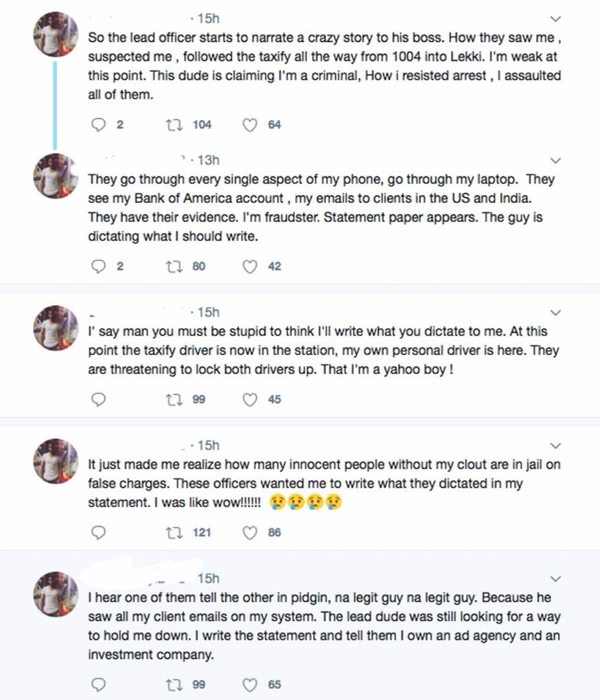600x700 pixels.
Task: Reply to the 'innocent people in jail' tweet
Action: [98, 532]
